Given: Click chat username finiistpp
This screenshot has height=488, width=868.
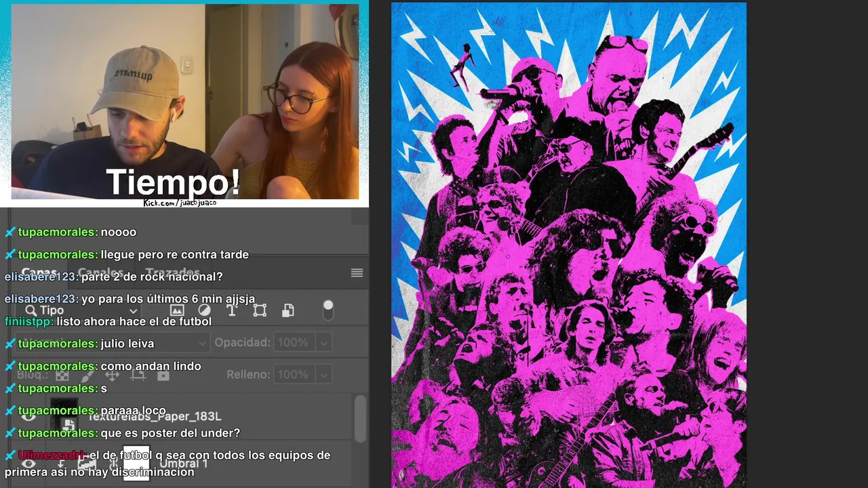Looking at the screenshot, I should [28, 321].
